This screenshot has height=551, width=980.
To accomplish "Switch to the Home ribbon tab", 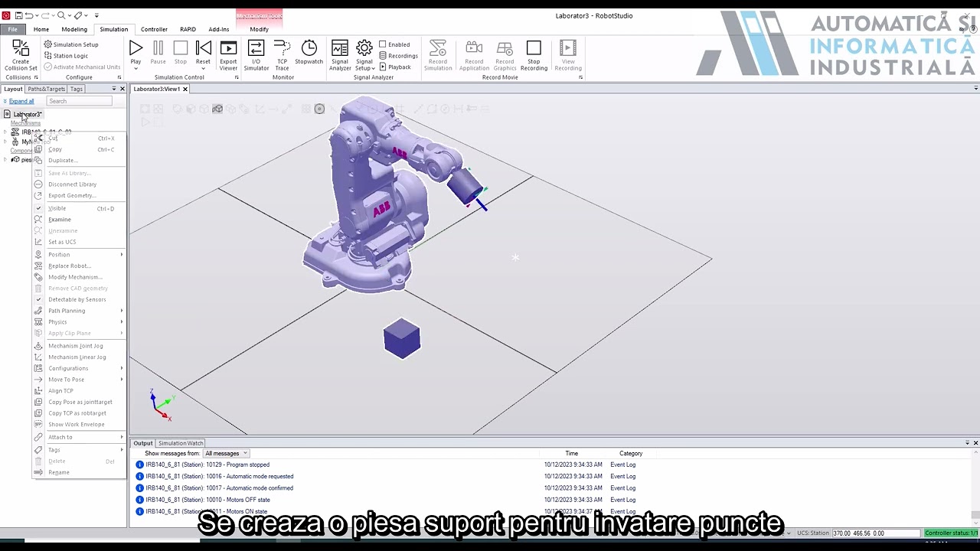I will click(41, 29).
